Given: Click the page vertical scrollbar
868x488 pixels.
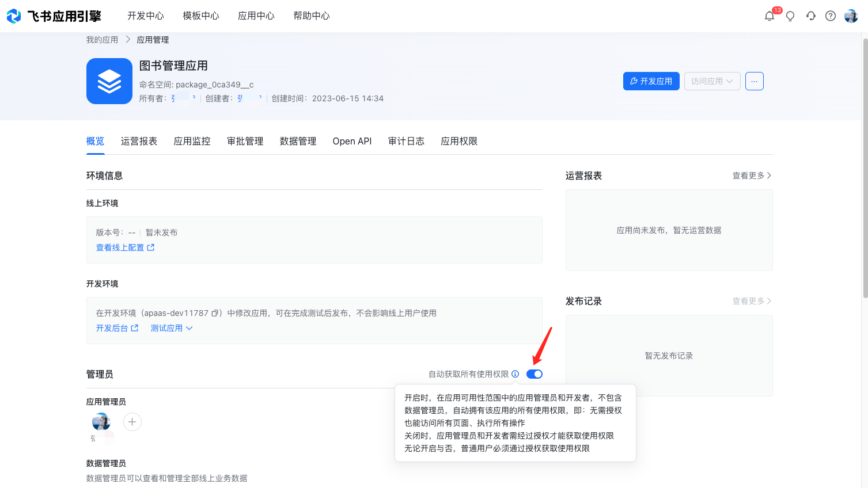Looking at the screenshot, I should tap(865, 167).
